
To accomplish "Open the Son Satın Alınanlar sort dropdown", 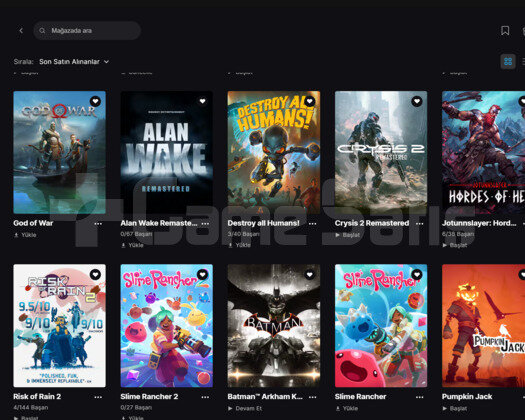I will click(x=74, y=62).
